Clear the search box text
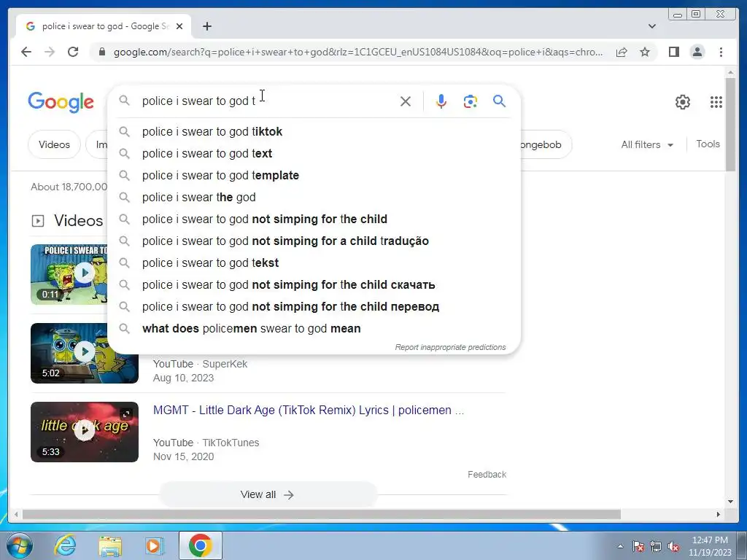Image resolution: width=747 pixels, height=560 pixels. tap(406, 101)
